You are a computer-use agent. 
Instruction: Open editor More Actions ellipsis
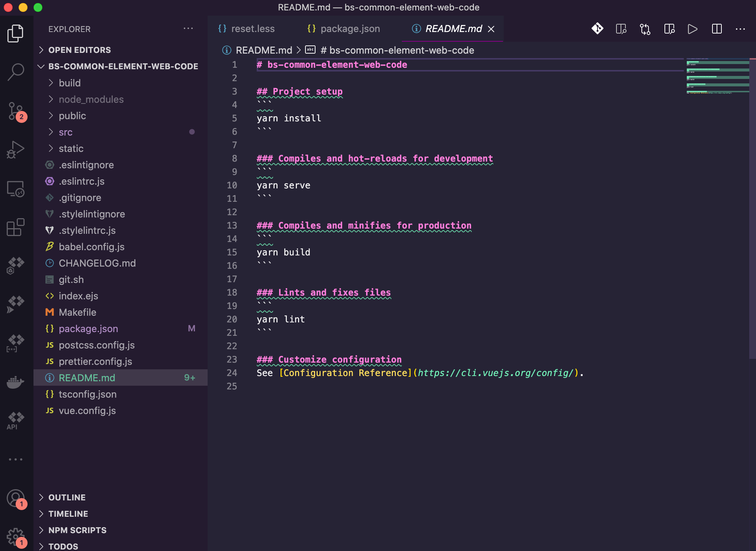740,29
